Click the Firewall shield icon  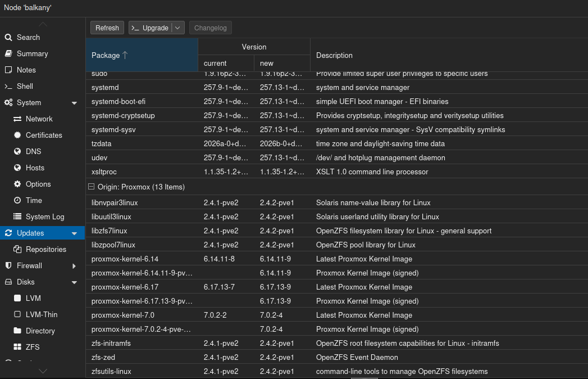pos(8,265)
